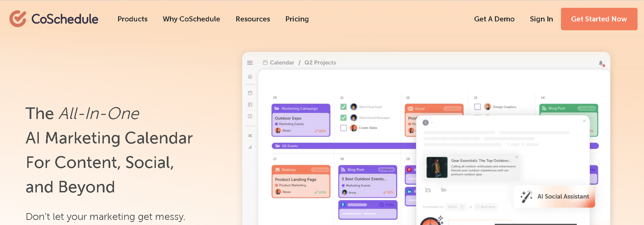Click the Facebook icon
Viewport: 644px width, 225px height.
pos(343,205)
